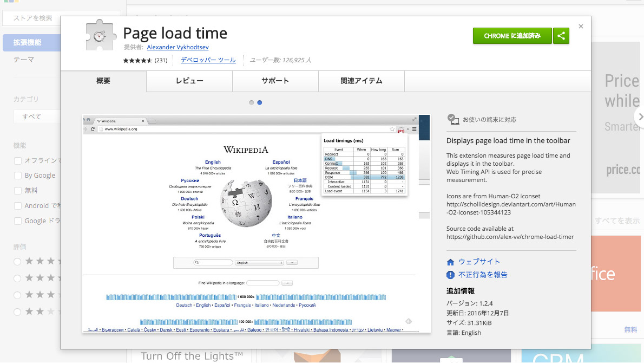Close the extension detail dialog
This screenshot has height=363, width=644.
[x=581, y=27]
